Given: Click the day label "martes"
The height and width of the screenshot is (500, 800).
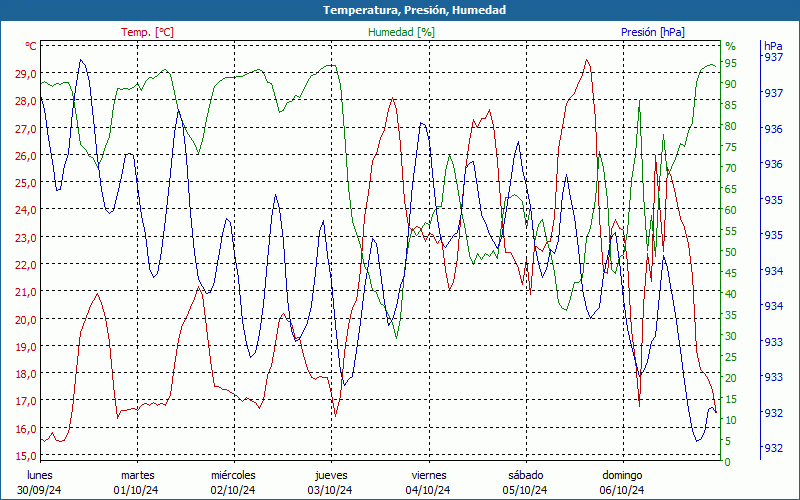Looking at the screenshot, I should coord(137,475).
